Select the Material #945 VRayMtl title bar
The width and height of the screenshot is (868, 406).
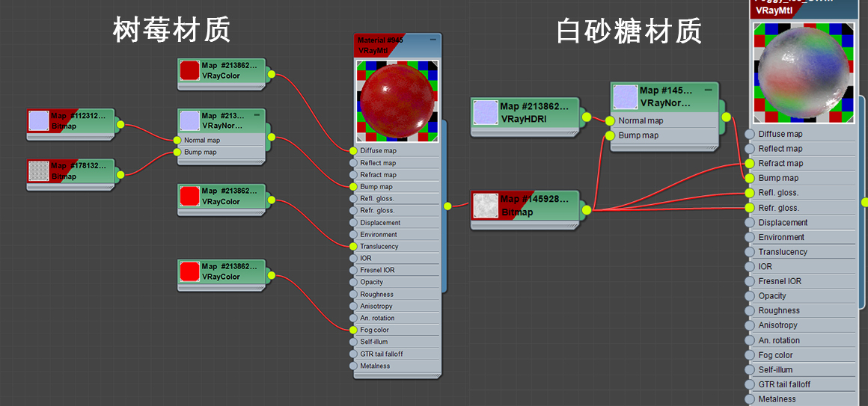397,45
